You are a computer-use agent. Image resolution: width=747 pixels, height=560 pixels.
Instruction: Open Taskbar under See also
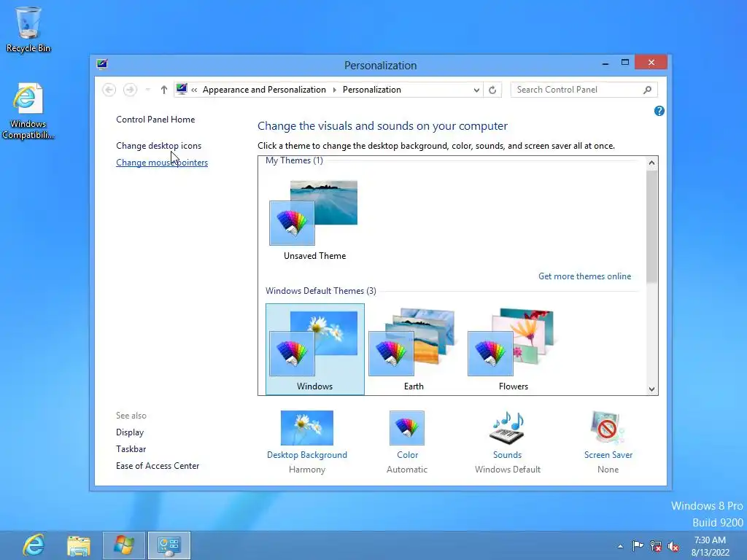[131, 449]
